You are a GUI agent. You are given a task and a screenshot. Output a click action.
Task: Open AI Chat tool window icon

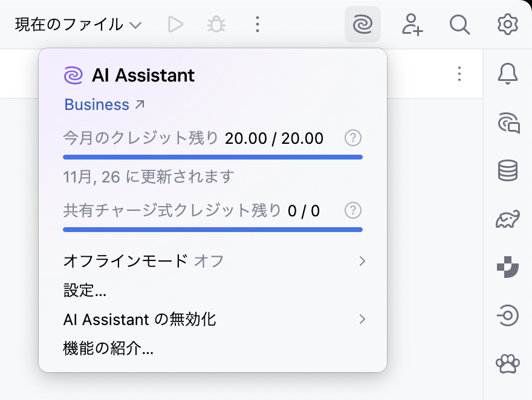508,123
